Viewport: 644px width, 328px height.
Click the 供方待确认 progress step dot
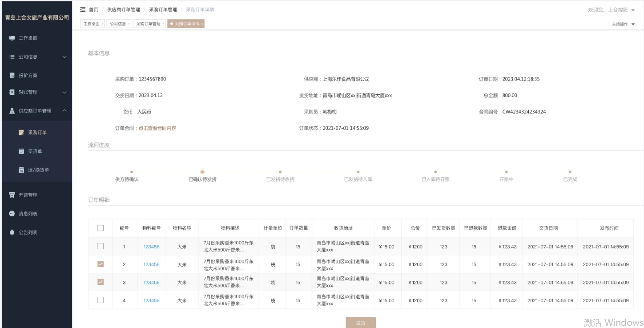(132, 172)
